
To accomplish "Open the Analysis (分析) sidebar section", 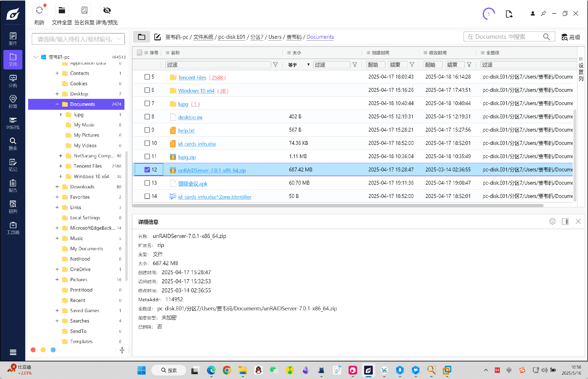I will (x=13, y=81).
